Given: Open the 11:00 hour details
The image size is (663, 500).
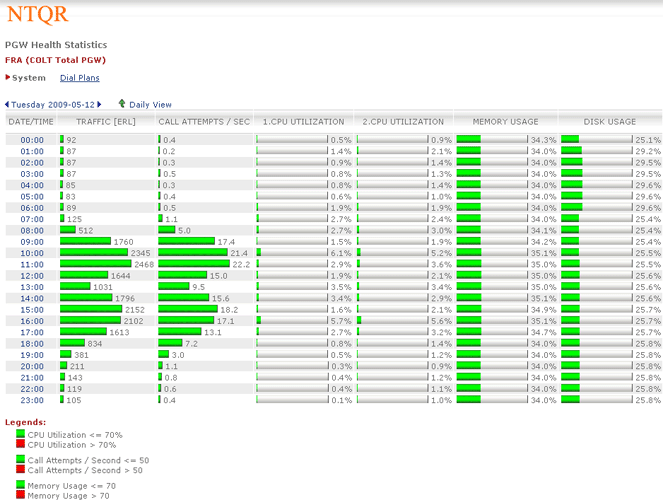Looking at the screenshot, I should [x=32, y=264].
